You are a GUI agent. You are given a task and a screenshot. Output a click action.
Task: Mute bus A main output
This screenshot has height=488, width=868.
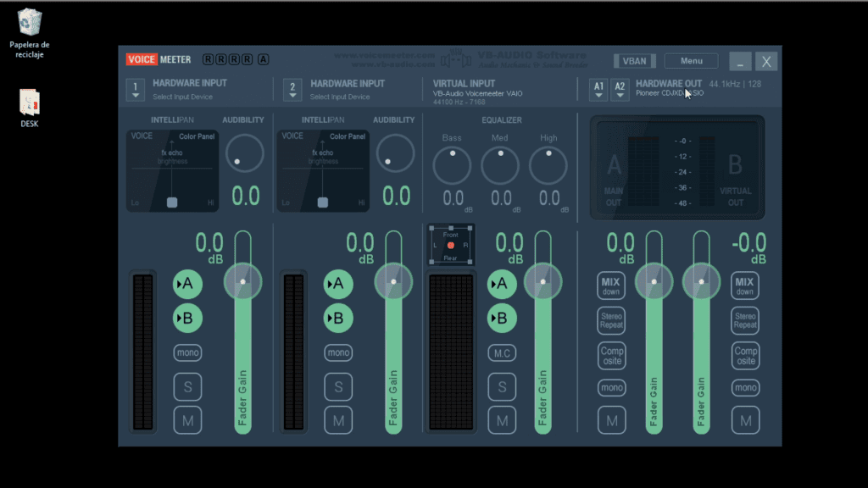(612, 420)
